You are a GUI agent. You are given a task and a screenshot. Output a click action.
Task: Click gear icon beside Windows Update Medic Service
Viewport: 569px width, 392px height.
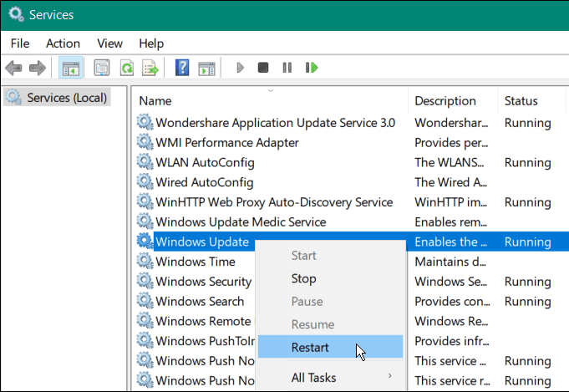pos(145,221)
